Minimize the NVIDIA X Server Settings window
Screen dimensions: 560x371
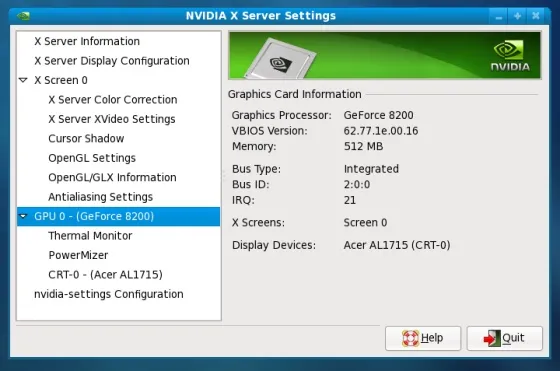click(x=499, y=16)
